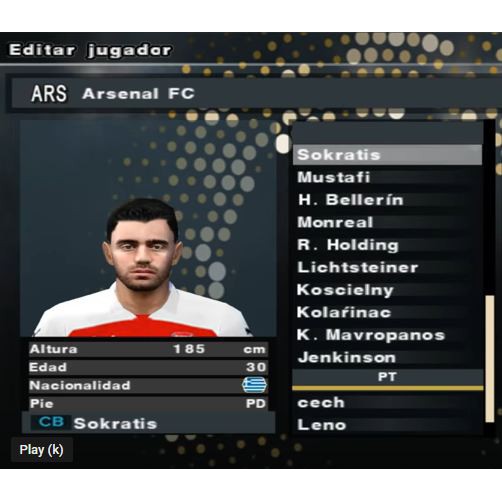Open the Altura height field
The height and width of the screenshot is (502, 502).
pyautogui.click(x=148, y=349)
